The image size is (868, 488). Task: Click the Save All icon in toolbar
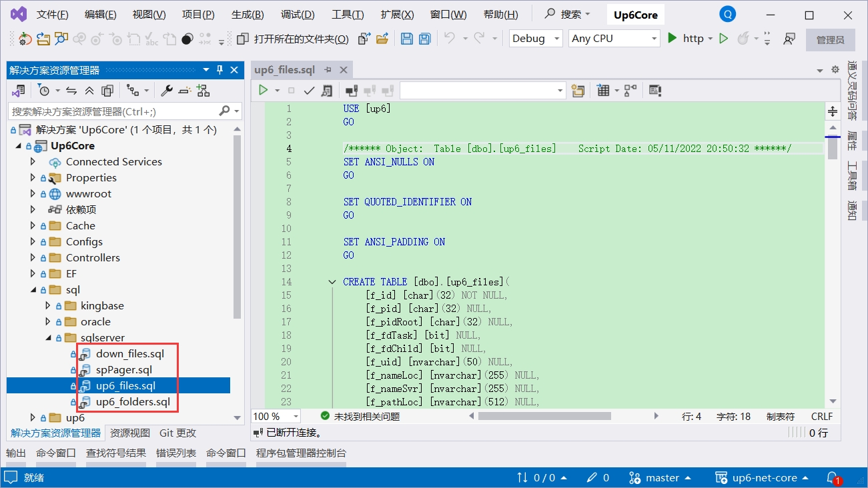click(x=424, y=39)
